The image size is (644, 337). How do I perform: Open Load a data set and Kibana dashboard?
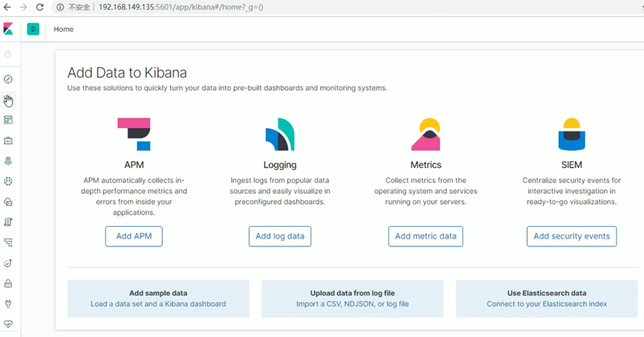pos(158,304)
